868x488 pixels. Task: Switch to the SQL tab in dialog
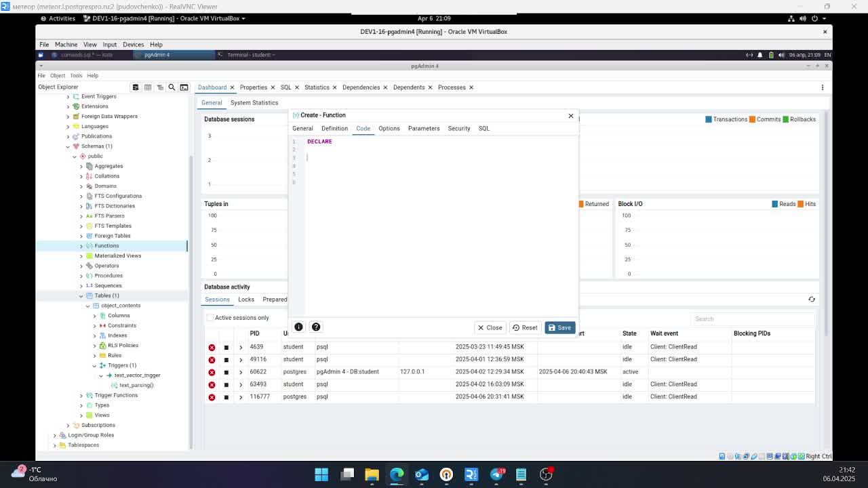[484, 128]
